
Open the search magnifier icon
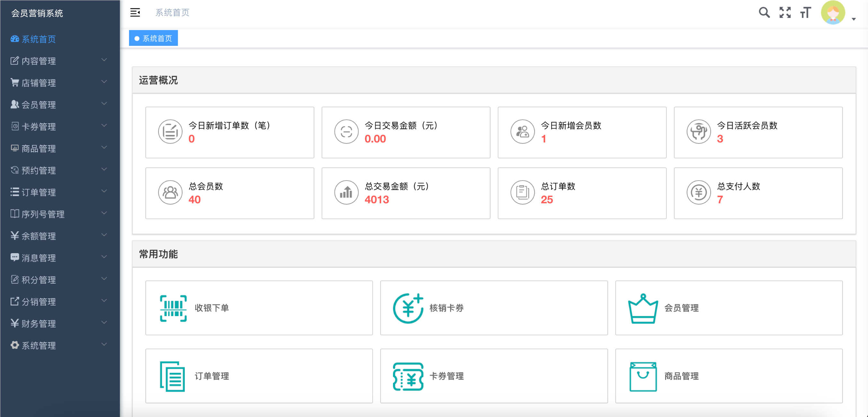pyautogui.click(x=764, y=13)
